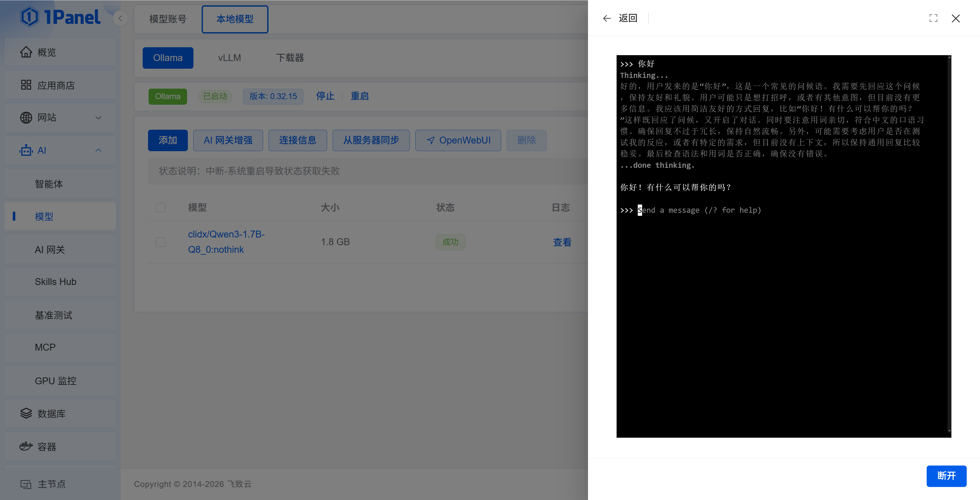Select the 下载器 sub-tab

[290, 58]
